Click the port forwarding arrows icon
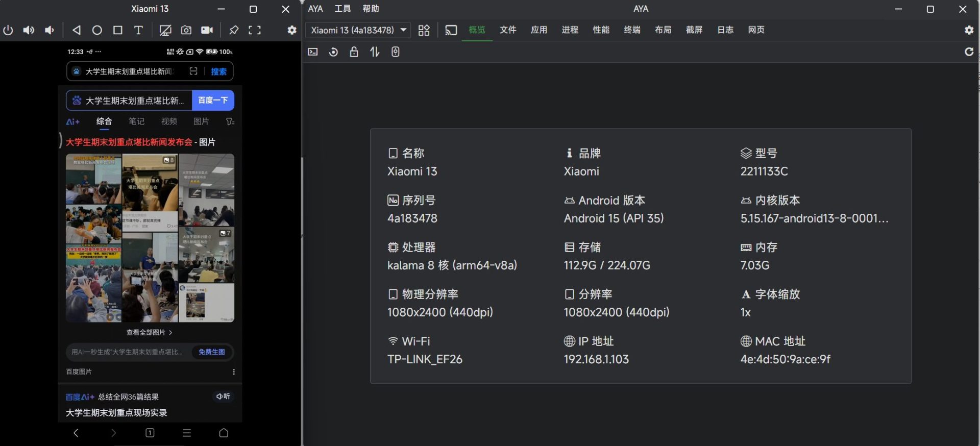This screenshot has height=446, width=980. 375,52
